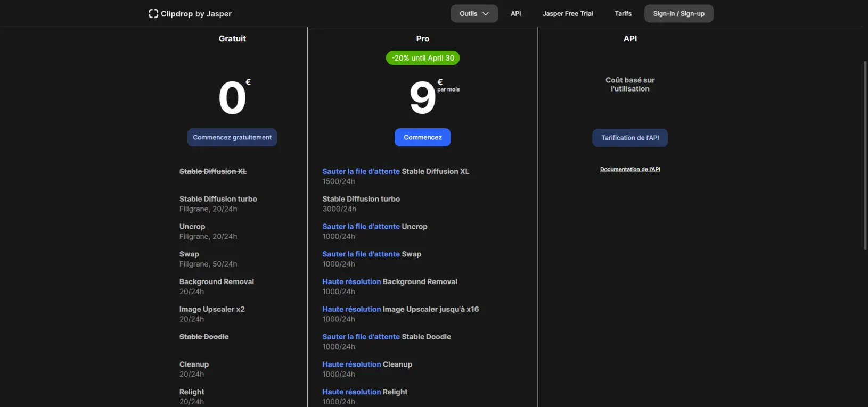Click the page vertical scrollbar
The image size is (868, 407).
pos(865,154)
